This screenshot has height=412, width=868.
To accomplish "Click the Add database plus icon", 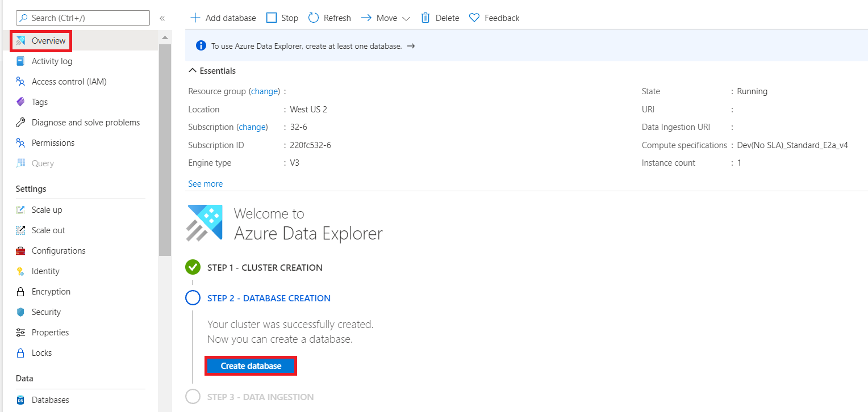I will click(x=195, y=18).
